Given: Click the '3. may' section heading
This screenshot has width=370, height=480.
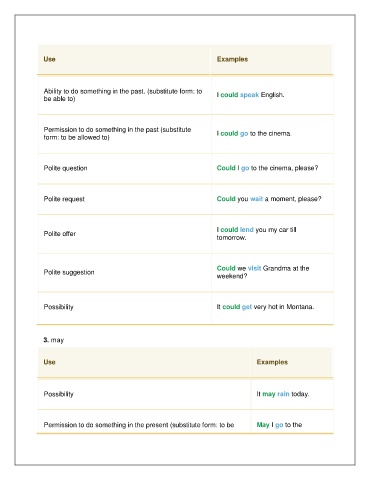Looking at the screenshot, I should point(54,340).
